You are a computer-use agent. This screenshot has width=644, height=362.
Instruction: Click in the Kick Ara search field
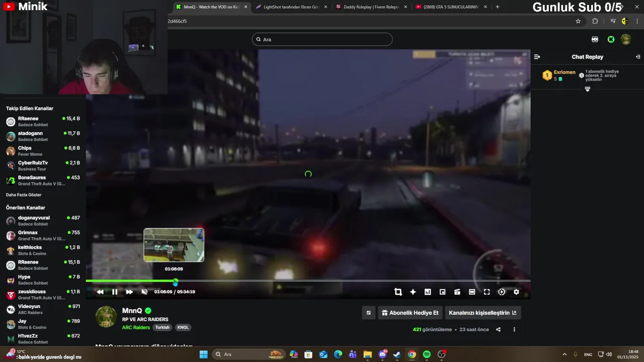click(322, 39)
